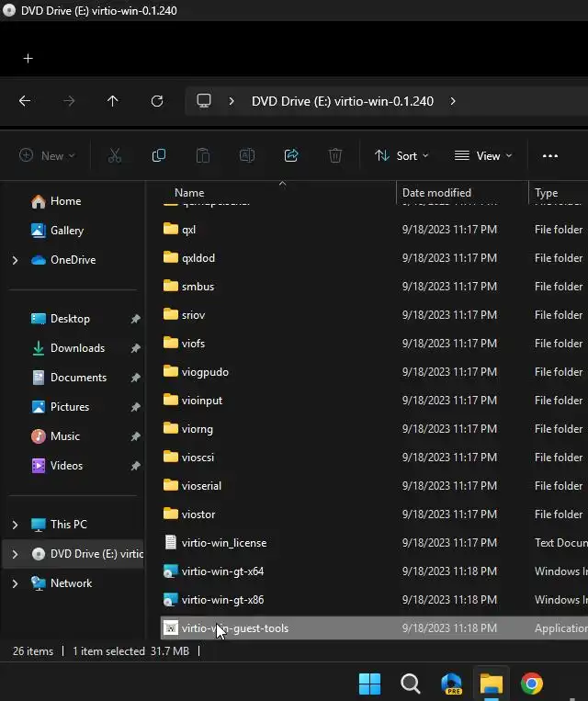Click File Explorer taskbar icon
The width and height of the screenshot is (588, 701).
click(492, 684)
